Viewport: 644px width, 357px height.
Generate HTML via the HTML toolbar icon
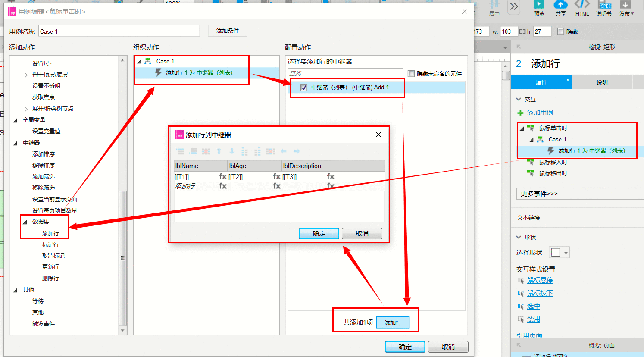[582, 5]
